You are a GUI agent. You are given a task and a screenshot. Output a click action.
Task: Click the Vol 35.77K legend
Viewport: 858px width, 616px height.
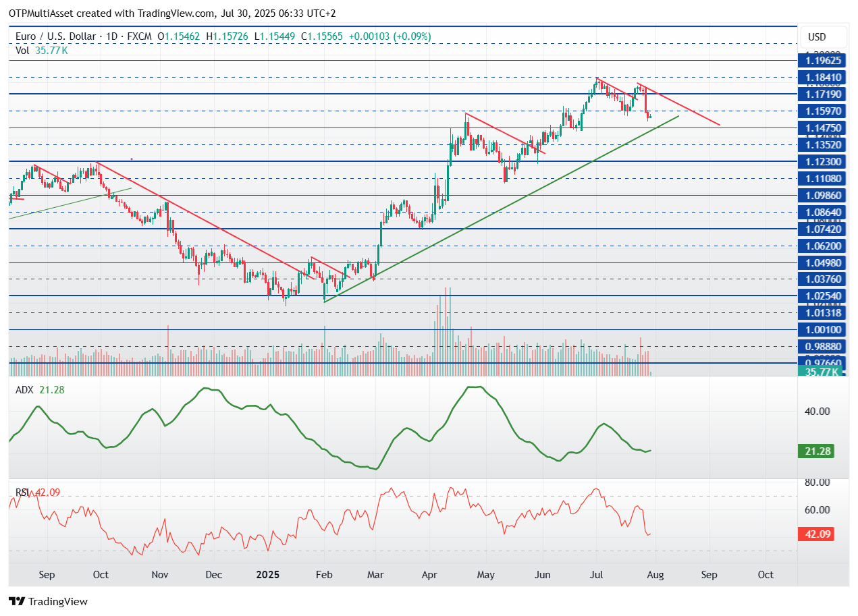tap(42, 50)
